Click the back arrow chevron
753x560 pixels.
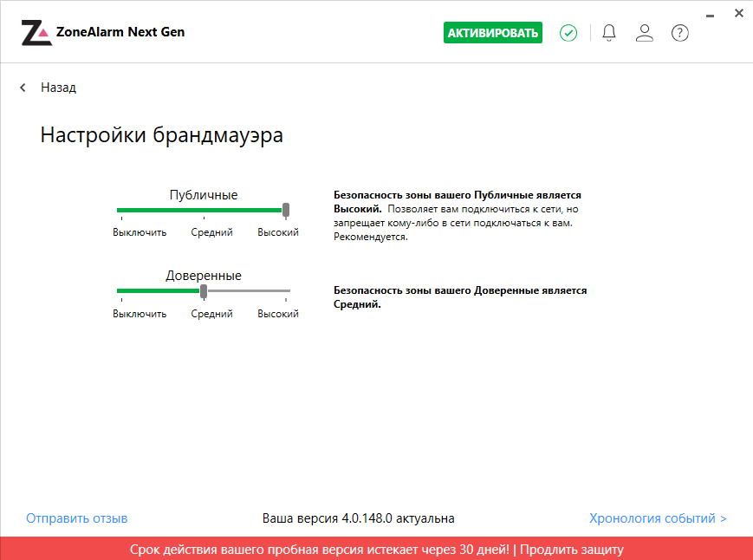point(23,88)
